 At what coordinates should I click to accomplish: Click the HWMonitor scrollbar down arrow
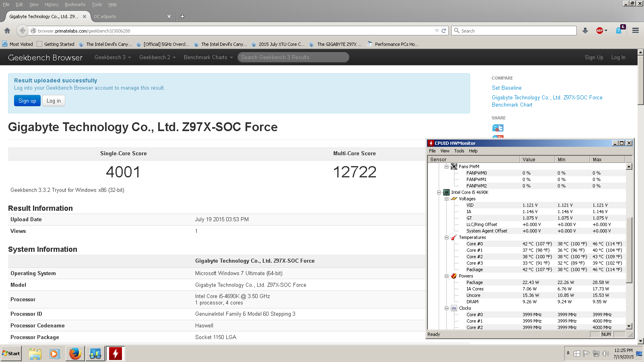tap(629, 327)
